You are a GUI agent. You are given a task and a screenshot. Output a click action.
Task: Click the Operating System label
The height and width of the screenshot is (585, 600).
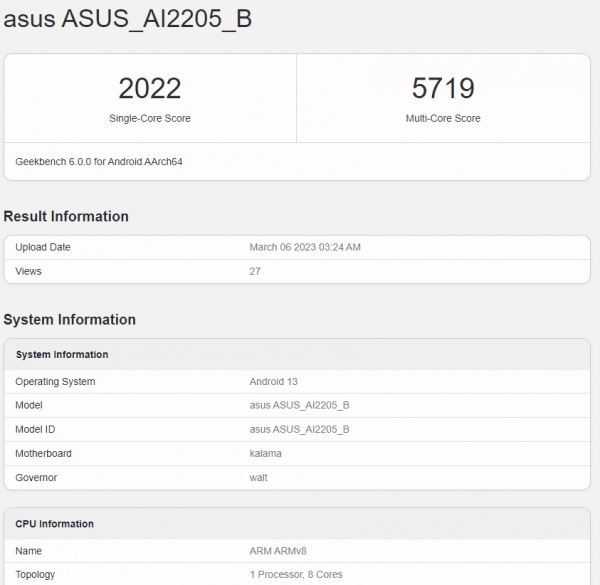(55, 381)
